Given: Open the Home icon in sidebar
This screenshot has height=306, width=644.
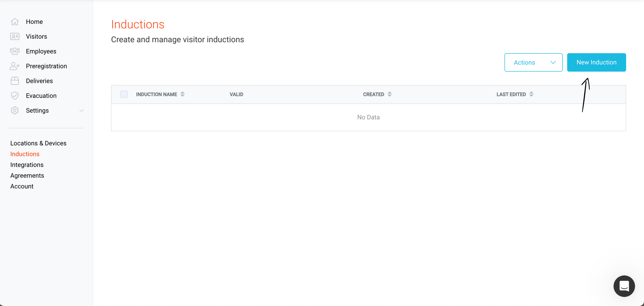Looking at the screenshot, I should coord(15,21).
